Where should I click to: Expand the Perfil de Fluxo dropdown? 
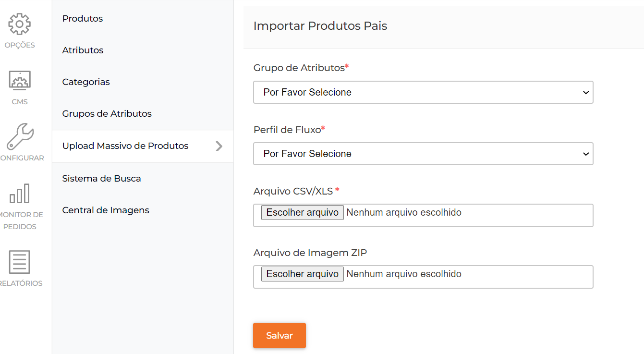pos(423,154)
